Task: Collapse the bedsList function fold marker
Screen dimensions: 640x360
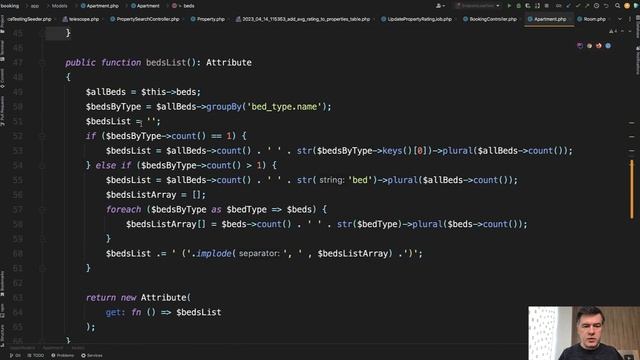Action: pyautogui.click(x=42, y=62)
